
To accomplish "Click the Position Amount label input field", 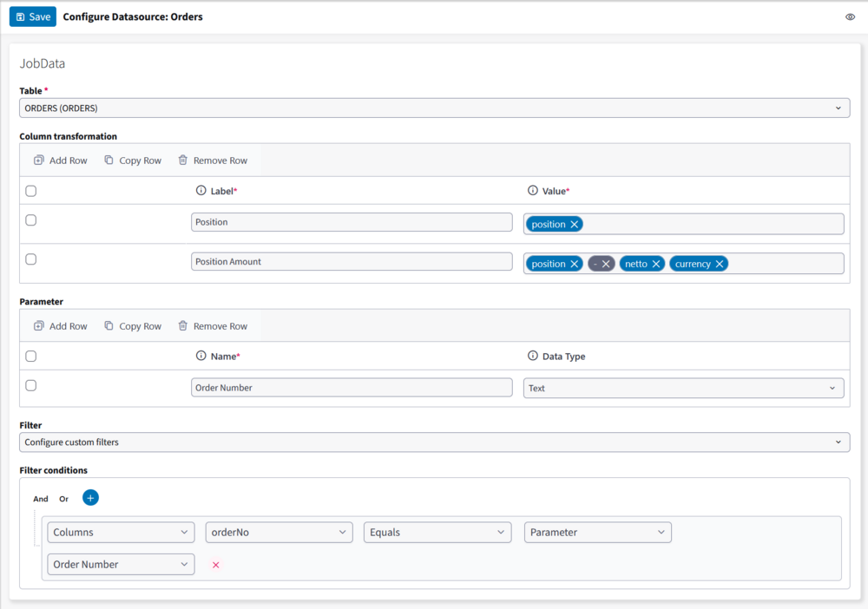I will [352, 261].
